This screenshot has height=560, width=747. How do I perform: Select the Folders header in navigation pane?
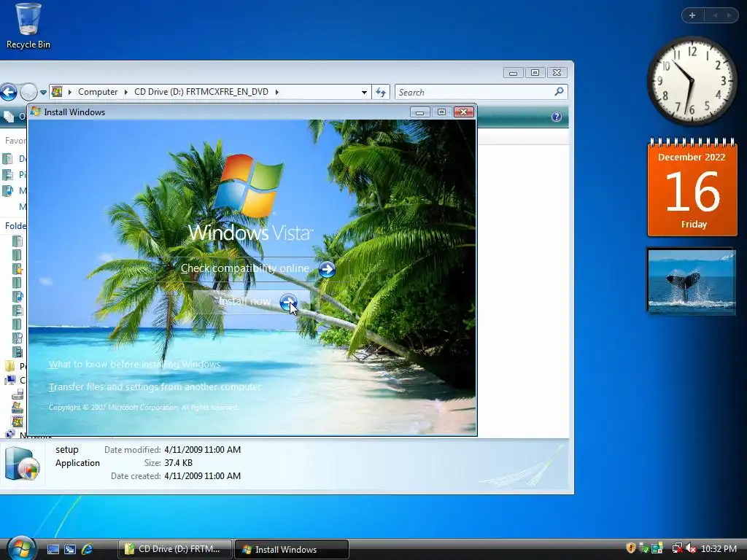point(15,226)
